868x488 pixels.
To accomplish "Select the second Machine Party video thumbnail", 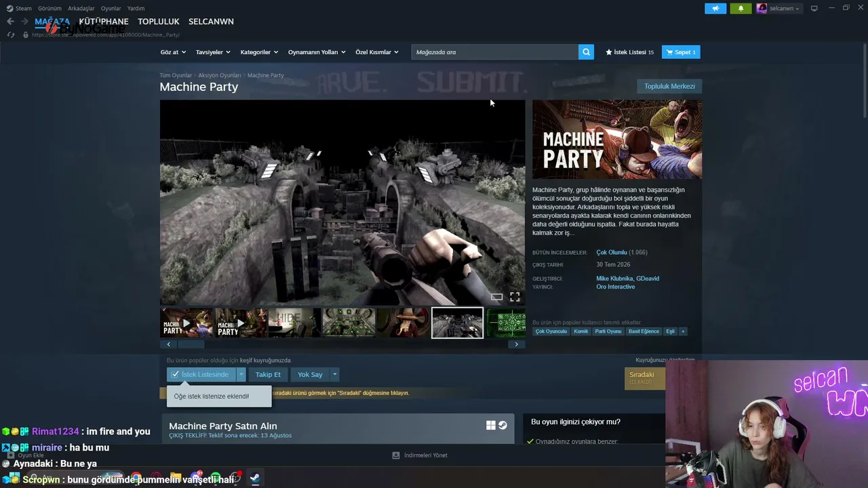I will pyautogui.click(x=241, y=323).
